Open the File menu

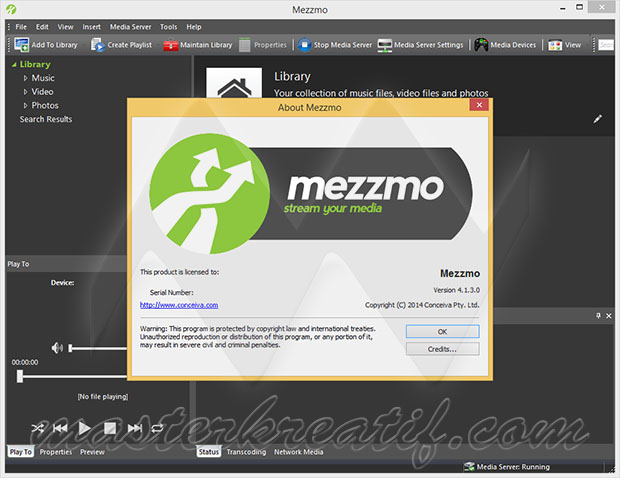click(21, 27)
